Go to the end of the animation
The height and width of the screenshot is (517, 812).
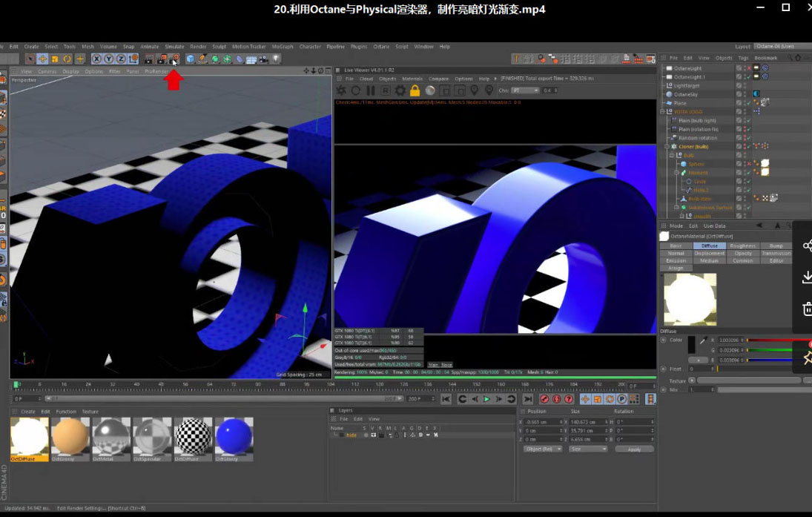(528, 399)
